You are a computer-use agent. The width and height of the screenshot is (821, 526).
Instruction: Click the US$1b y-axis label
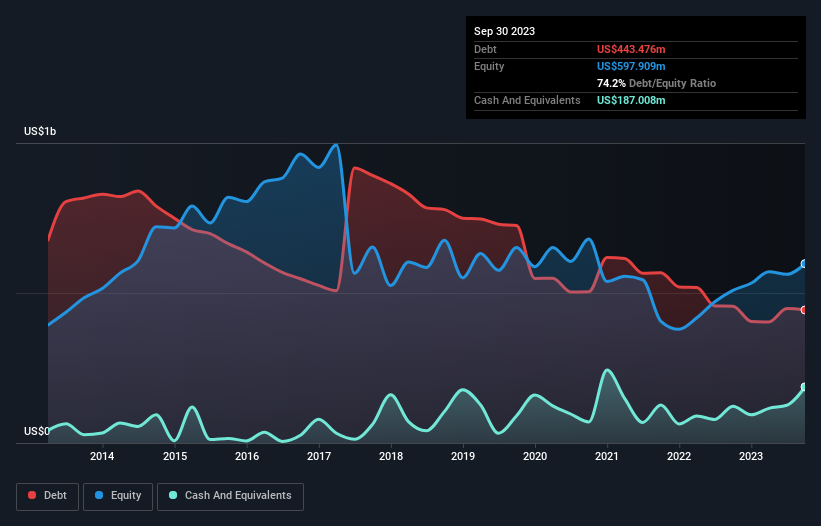pyautogui.click(x=40, y=131)
